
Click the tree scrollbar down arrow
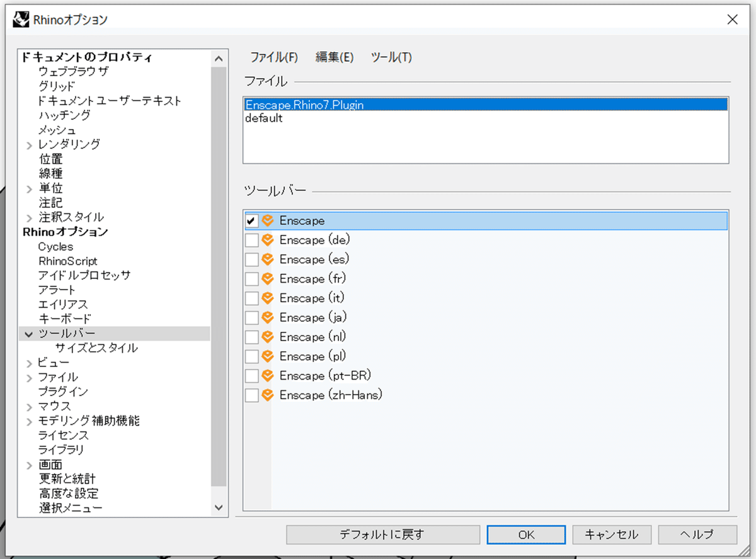click(x=219, y=507)
